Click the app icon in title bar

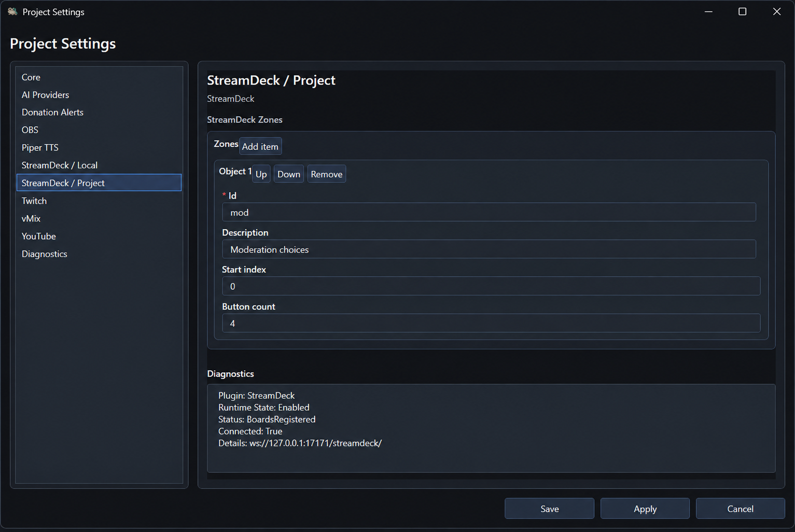point(12,11)
